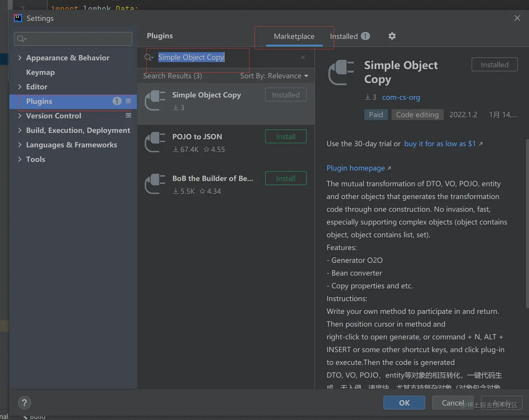This screenshot has height=420, width=529.
Task: Open the com-cs-org vendor link
Action: coord(401,97)
